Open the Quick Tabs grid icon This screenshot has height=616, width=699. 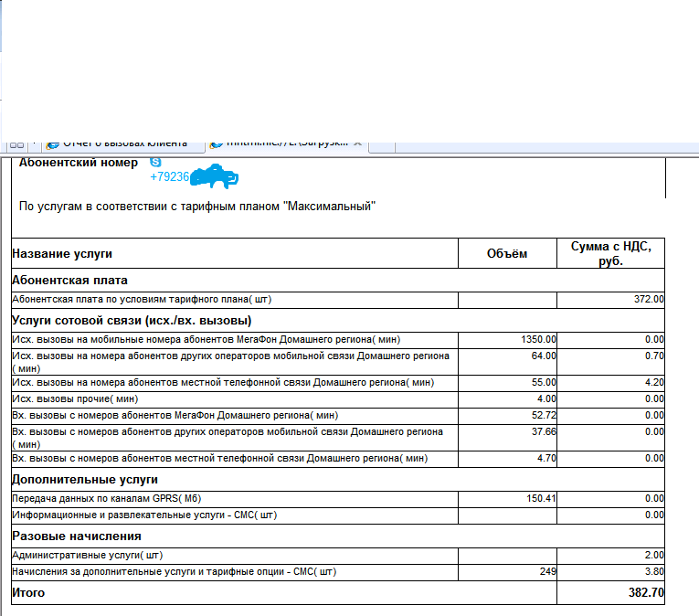16,144
